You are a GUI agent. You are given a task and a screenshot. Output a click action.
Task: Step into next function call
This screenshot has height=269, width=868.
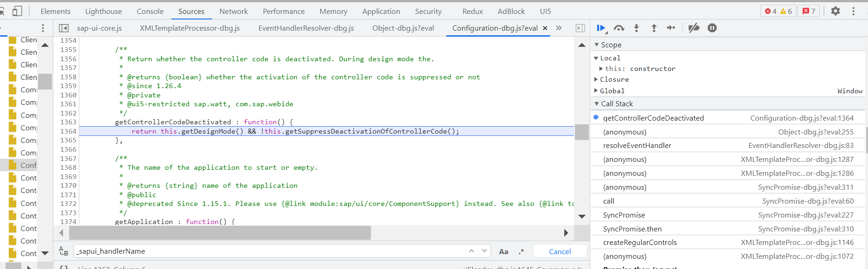636,28
